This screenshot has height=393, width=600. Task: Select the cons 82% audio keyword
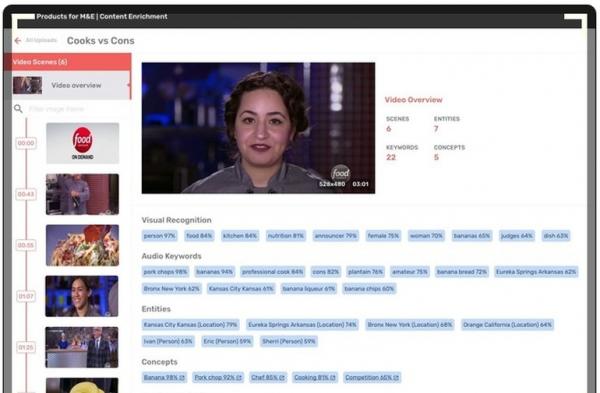coord(326,272)
